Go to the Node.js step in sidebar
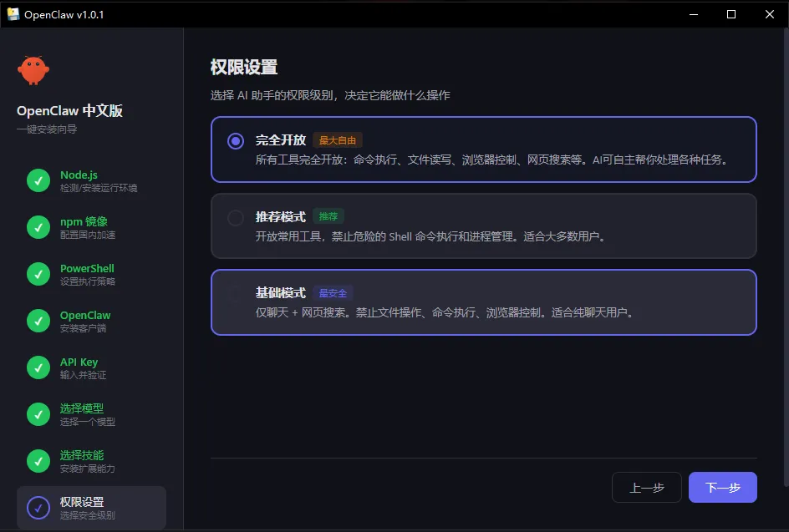The width and height of the screenshot is (789, 532). (x=91, y=180)
